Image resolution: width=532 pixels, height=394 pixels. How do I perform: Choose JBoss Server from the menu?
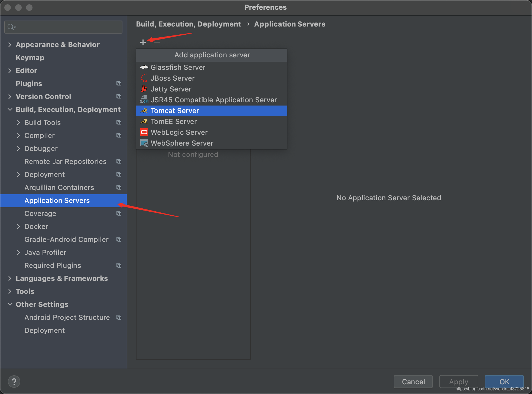(x=212, y=78)
